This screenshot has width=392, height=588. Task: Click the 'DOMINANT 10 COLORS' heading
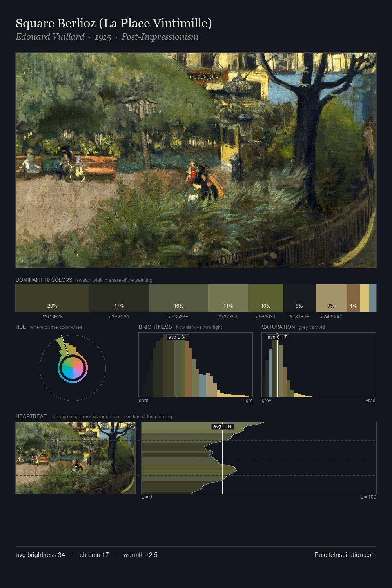point(44,280)
